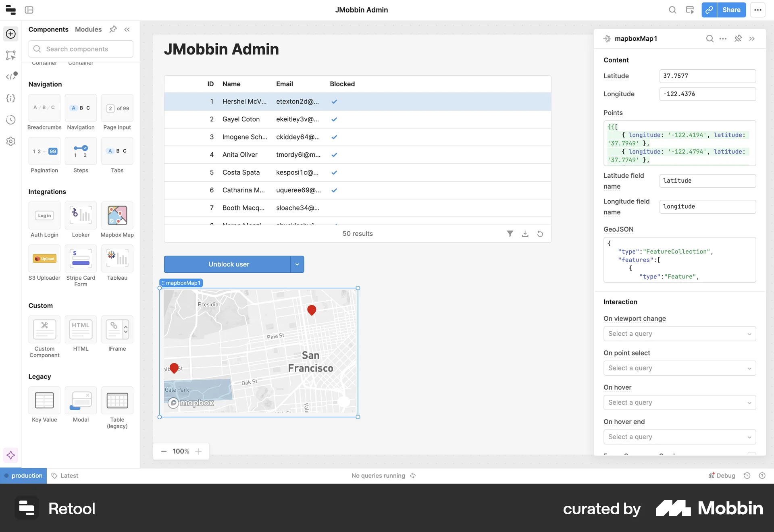Unpin the mapboxMap1 inspector panel
Image resolution: width=774 pixels, height=532 pixels.
[x=738, y=39]
